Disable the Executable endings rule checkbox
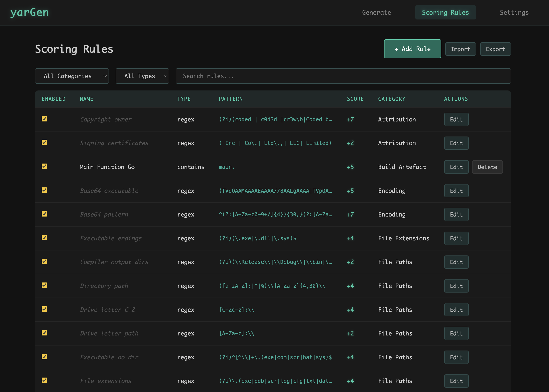The width and height of the screenshot is (549, 392). (44, 238)
